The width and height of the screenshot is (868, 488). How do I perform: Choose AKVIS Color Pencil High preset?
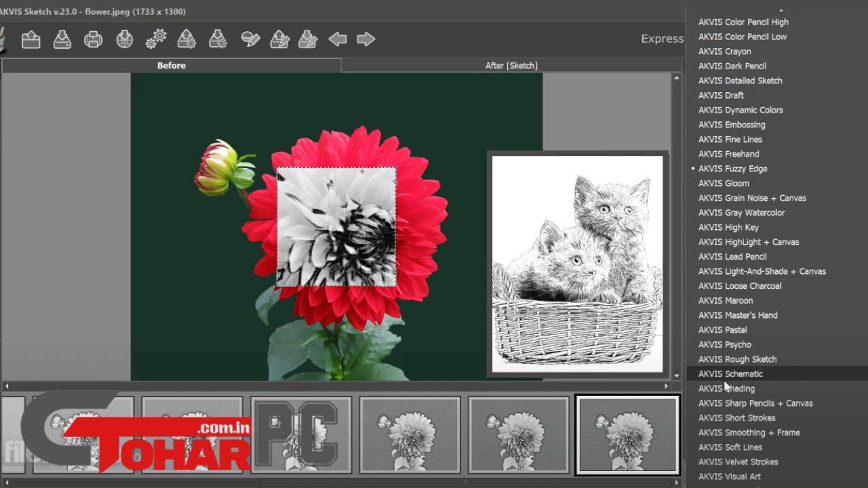(743, 22)
